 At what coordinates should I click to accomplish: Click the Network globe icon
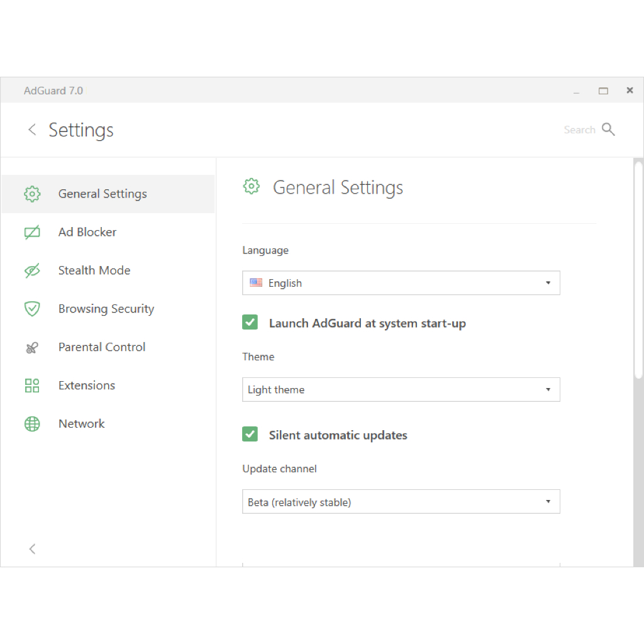(x=32, y=424)
